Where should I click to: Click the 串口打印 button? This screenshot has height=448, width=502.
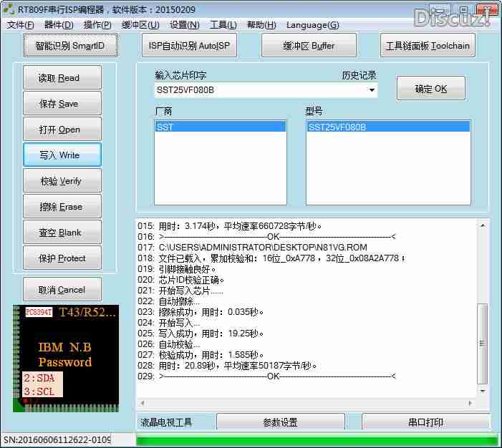pos(426,422)
